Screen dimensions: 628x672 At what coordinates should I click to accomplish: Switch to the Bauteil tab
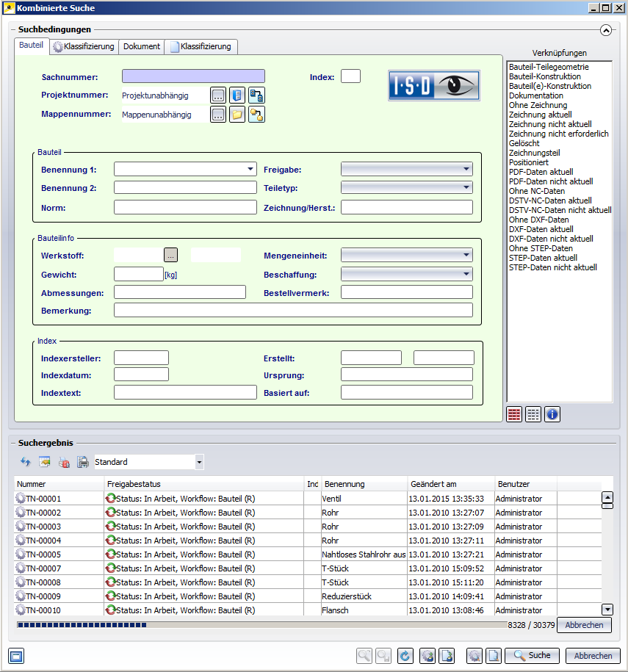[x=32, y=45]
